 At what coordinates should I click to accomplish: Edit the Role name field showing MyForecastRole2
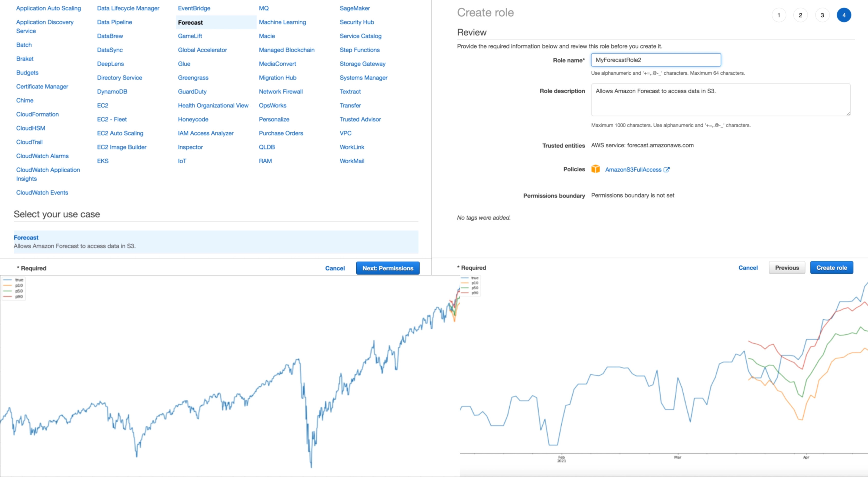point(656,60)
